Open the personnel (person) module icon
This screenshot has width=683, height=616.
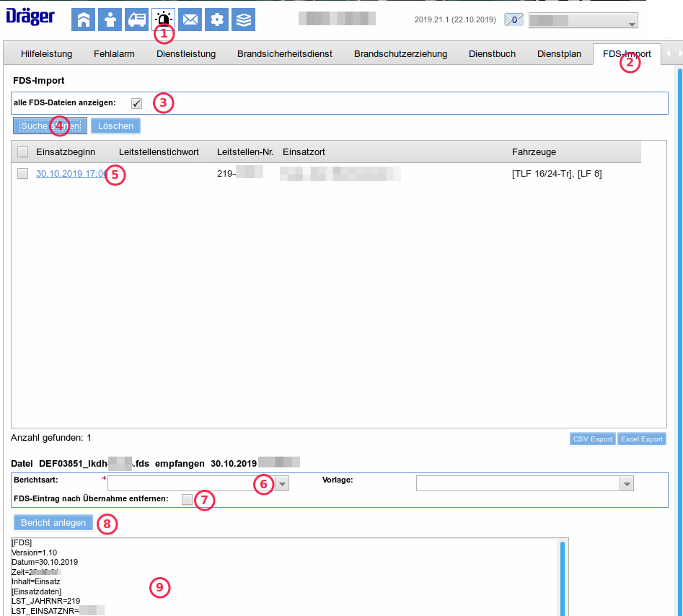tap(110, 19)
